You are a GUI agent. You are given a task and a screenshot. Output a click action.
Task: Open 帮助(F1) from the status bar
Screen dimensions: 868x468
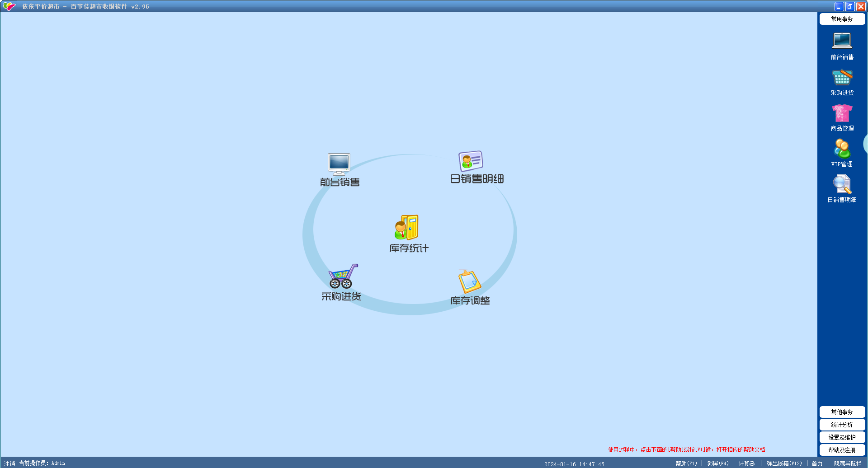coord(686,463)
